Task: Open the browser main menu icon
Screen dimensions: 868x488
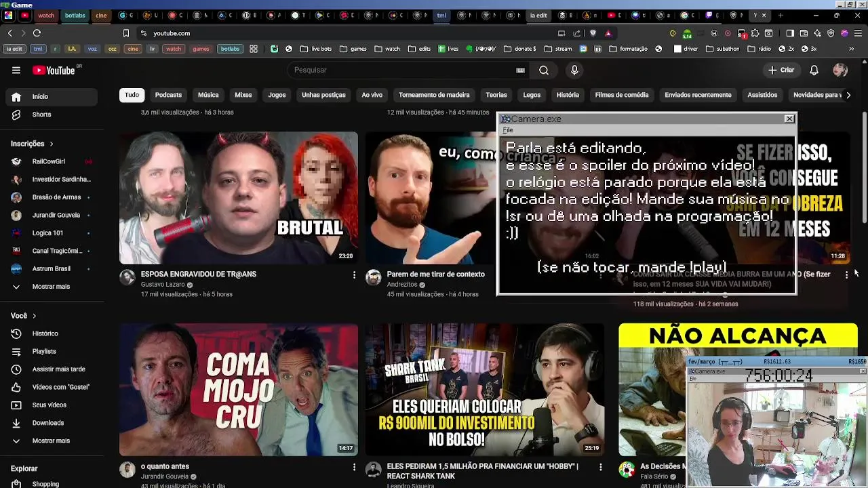Action: [858, 33]
